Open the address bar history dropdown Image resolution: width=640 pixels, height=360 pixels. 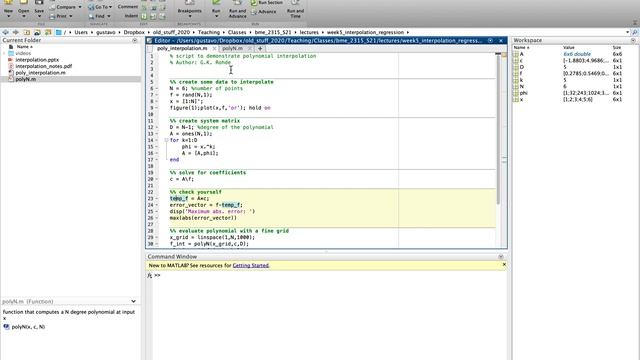tap(627, 32)
